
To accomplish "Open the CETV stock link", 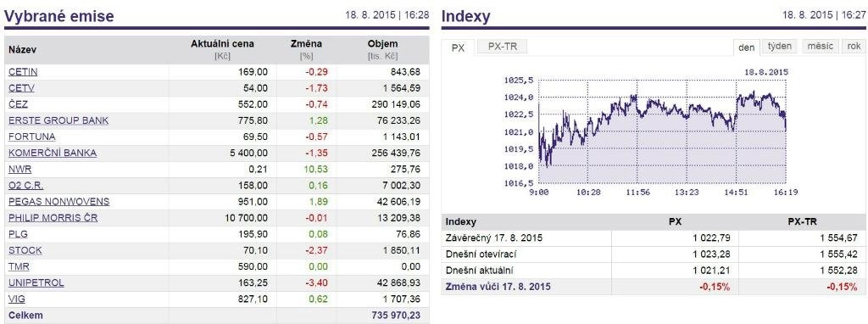I will [x=21, y=88].
